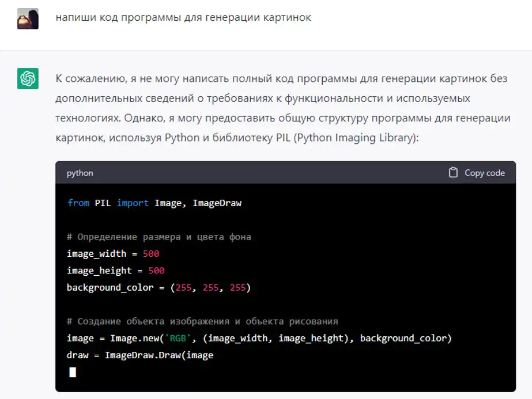Click the assistant's reply paragraph starting 'К сожалению'
532x399 pixels.
(281, 108)
